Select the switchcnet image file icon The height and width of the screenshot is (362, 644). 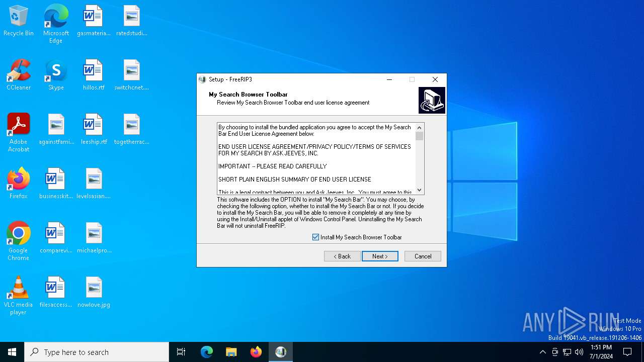pos(131,75)
